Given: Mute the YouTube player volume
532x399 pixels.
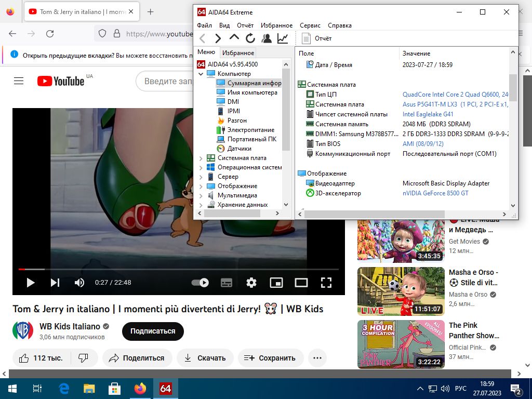Looking at the screenshot, I should (x=79, y=282).
